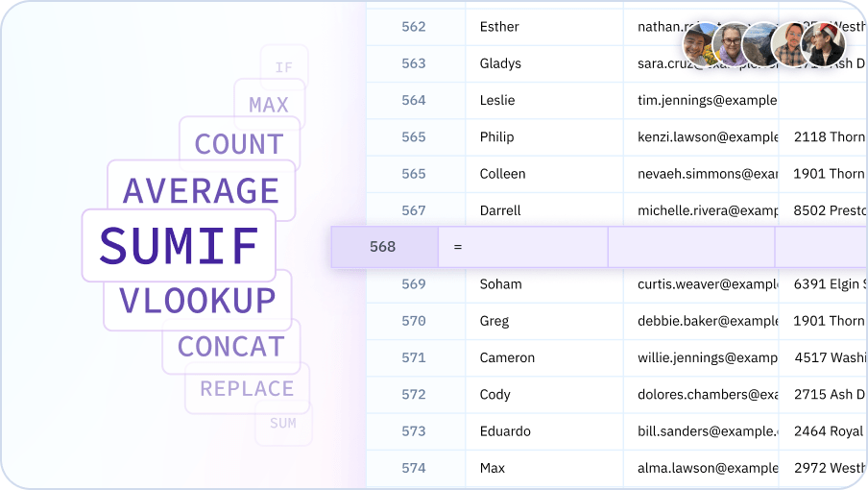Click row number 571
The width and height of the screenshot is (868, 490).
tap(414, 357)
